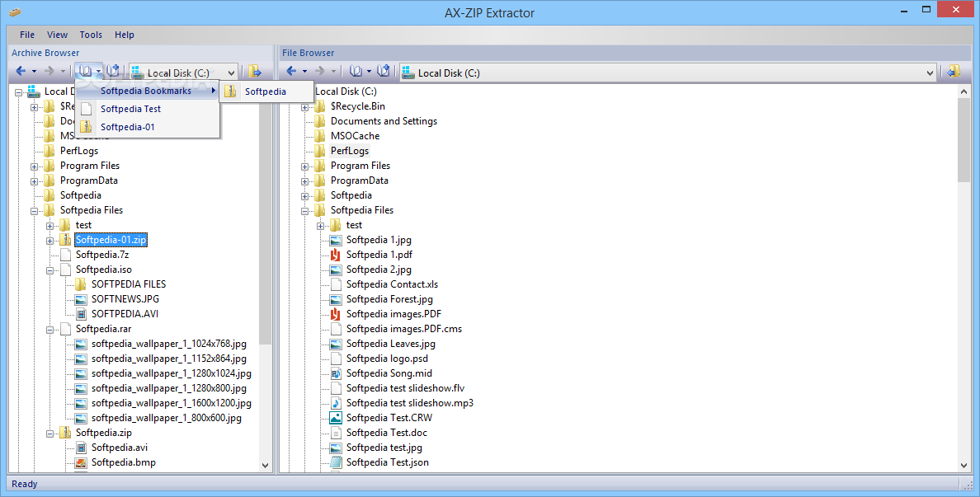Screen dimensions: 980x497
Task: Click the notepad icon beside Softpedia Test.json
Action: (336, 462)
